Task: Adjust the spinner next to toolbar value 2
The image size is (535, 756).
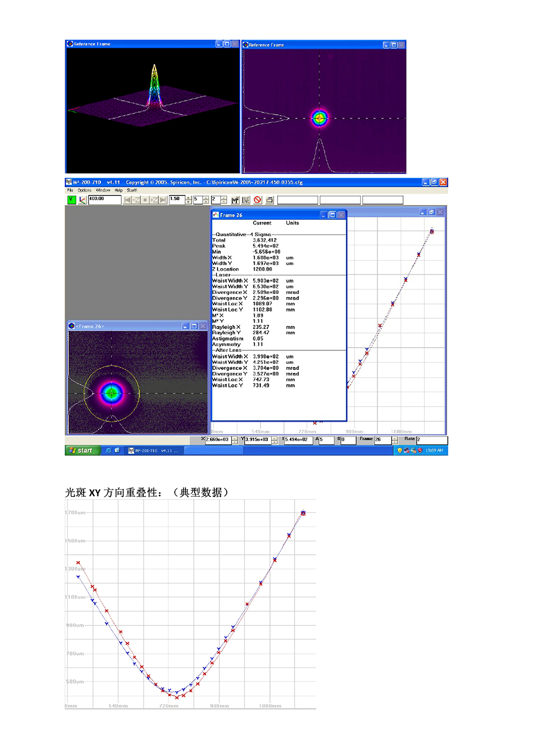Action: click(223, 200)
